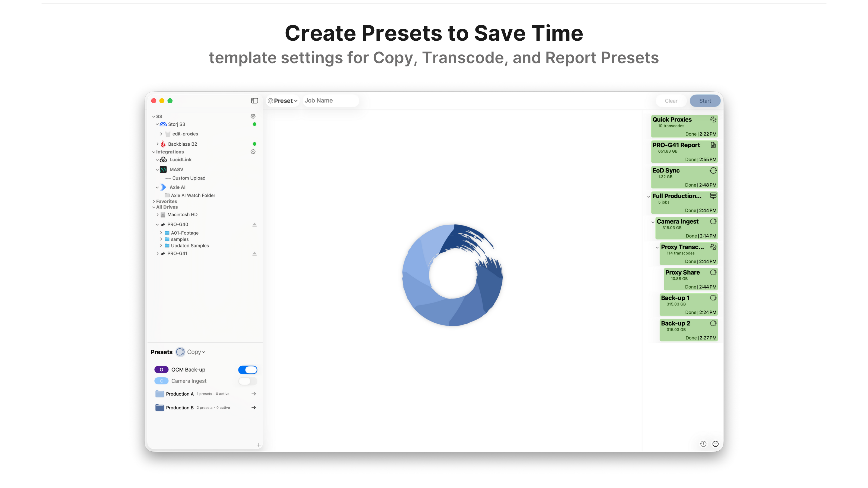Screen dimensions: 868x488
Task: Open S3 section settings gear
Action: [253, 116]
